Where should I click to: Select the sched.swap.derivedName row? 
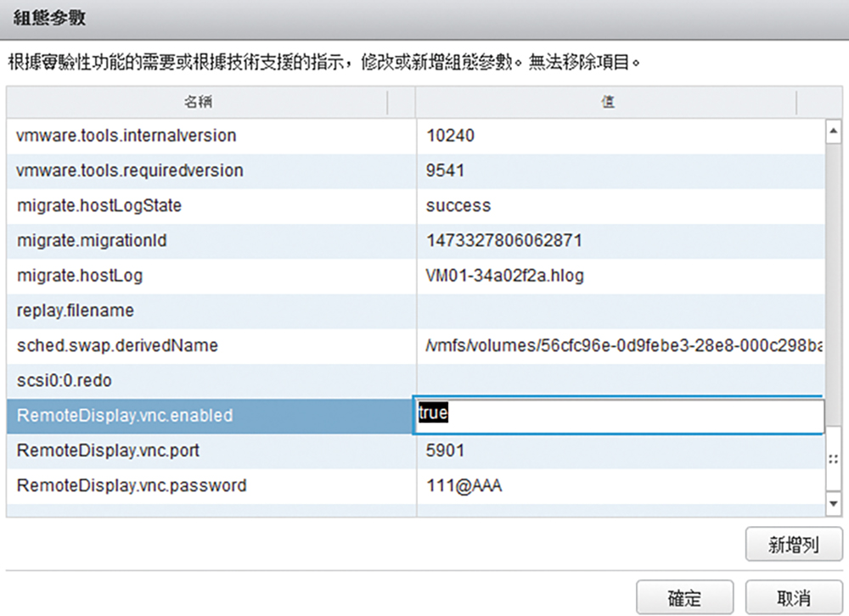[x=117, y=346]
